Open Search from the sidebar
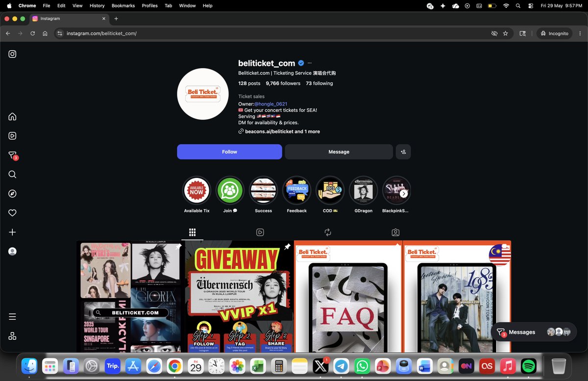Image resolution: width=588 pixels, height=381 pixels. click(13, 175)
